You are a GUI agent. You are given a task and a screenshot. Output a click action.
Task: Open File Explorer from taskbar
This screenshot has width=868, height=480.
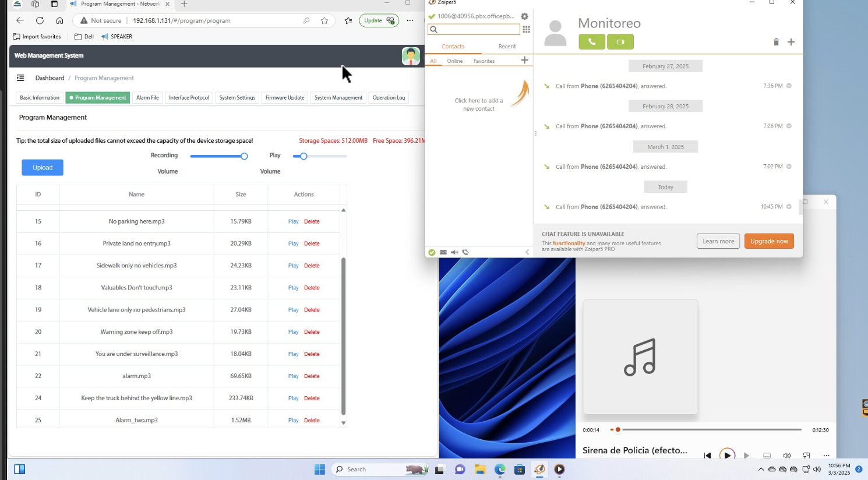coord(480,470)
